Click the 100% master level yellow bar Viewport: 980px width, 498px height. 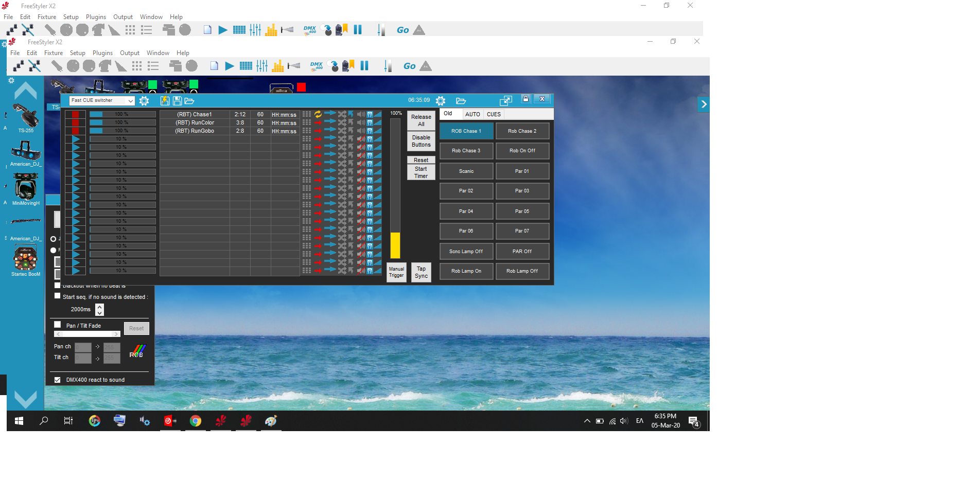395,245
